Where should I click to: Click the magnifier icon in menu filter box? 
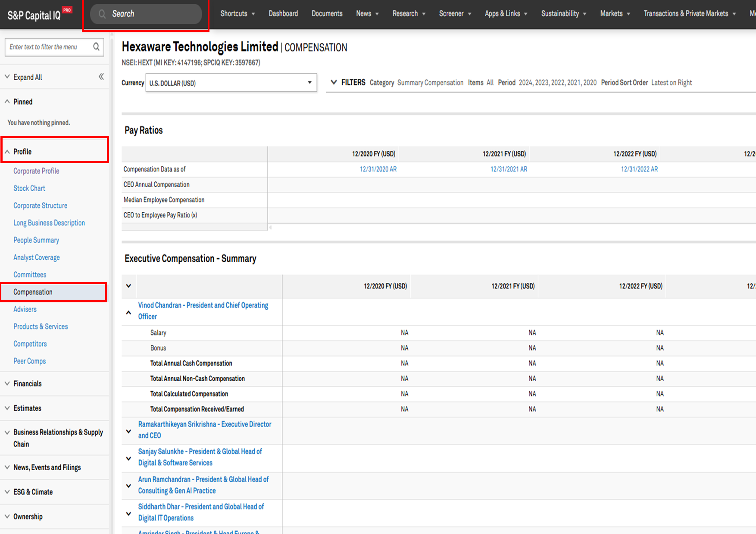[96, 47]
